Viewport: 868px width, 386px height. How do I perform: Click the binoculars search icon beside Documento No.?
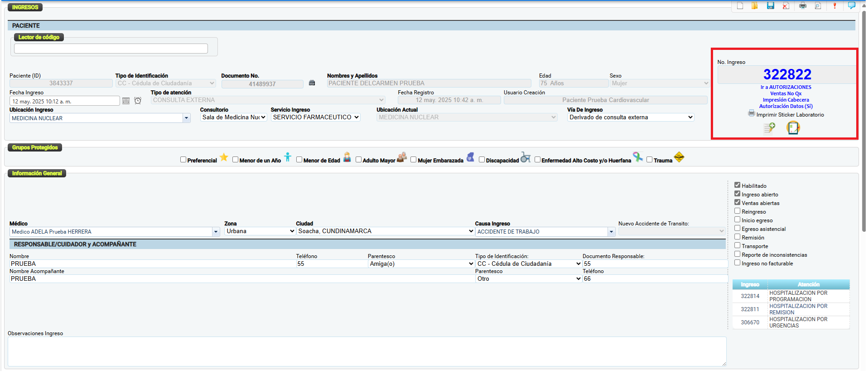point(312,83)
